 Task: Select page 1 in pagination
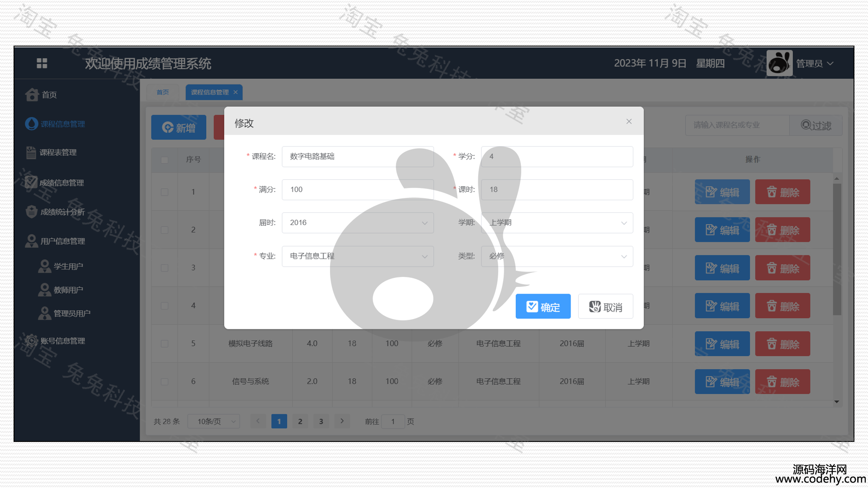click(x=279, y=421)
